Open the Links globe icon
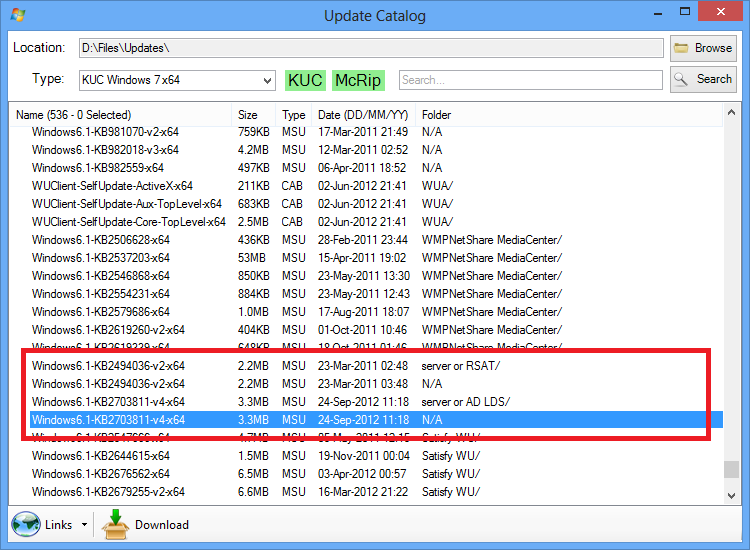The width and height of the screenshot is (750, 550). (26, 524)
